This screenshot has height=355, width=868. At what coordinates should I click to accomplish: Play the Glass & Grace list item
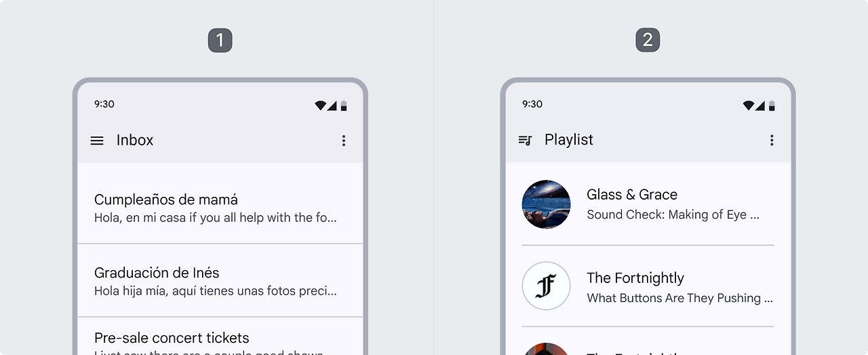[x=648, y=204]
